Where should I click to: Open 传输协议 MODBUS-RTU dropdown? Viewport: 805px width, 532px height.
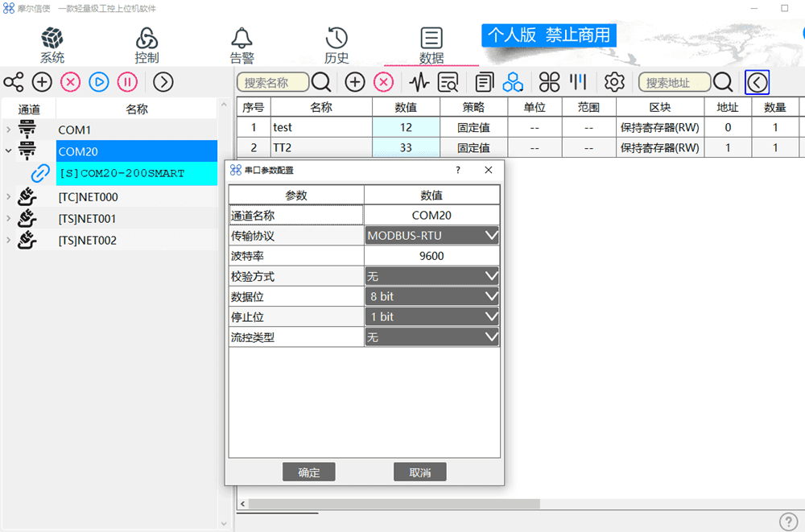pyautogui.click(x=431, y=236)
